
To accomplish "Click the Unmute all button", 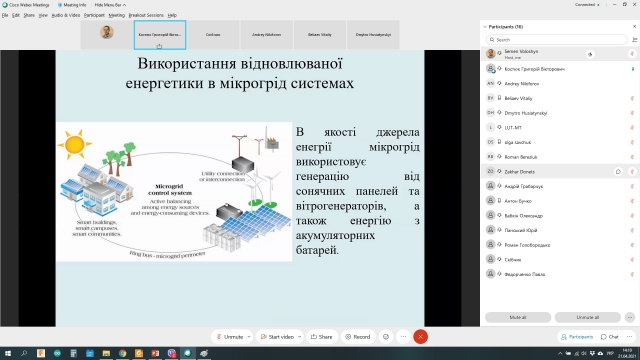I will pyautogui.click(x=587, y=317).
